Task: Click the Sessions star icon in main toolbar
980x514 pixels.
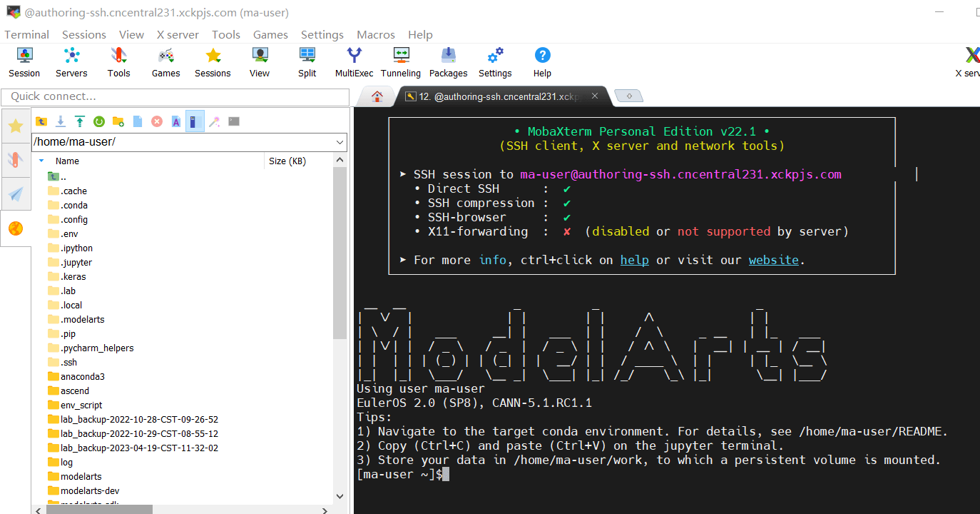Action: [x=213, y=62]
